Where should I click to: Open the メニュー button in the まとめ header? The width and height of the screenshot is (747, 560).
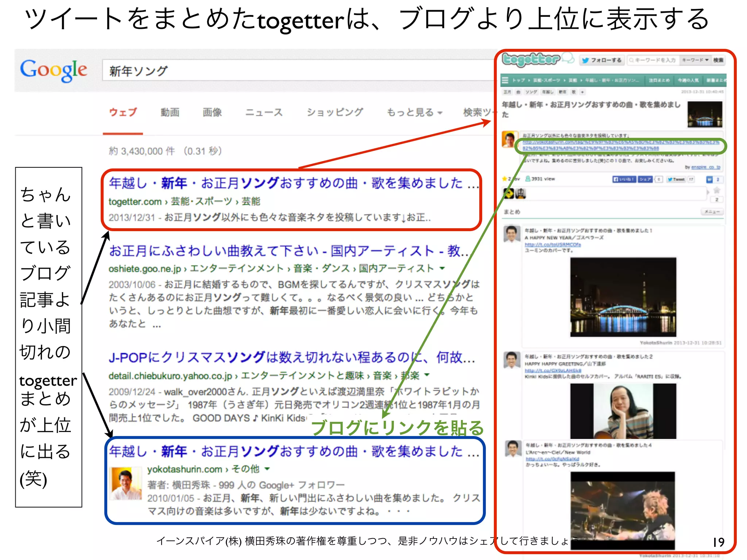[712, 212]
